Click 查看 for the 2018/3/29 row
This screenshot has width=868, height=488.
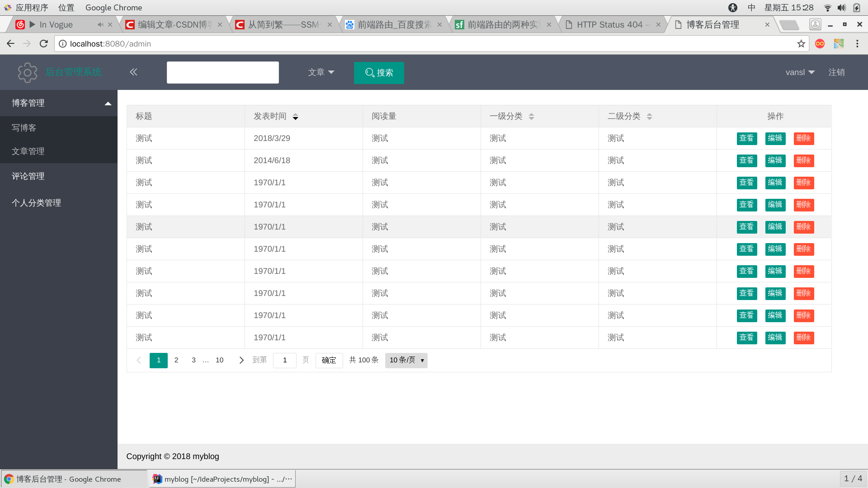coord(747,138)
